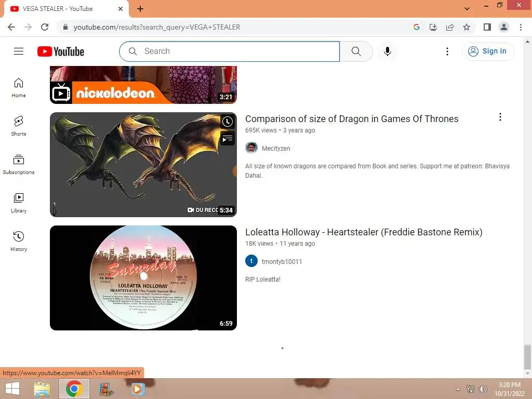The height and width of the screenshot is (399, 532).
Task: Open network icon in system tray
Action: (x=471, y=389)
